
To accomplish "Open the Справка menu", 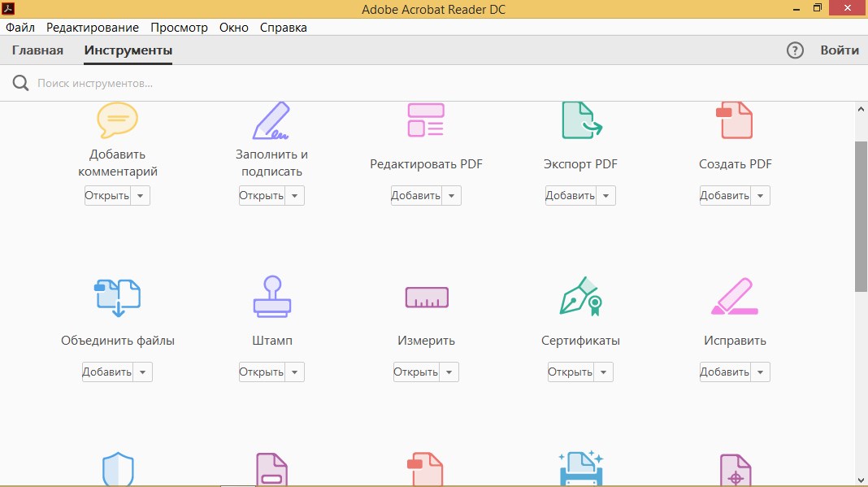I will tap(284, 27).
